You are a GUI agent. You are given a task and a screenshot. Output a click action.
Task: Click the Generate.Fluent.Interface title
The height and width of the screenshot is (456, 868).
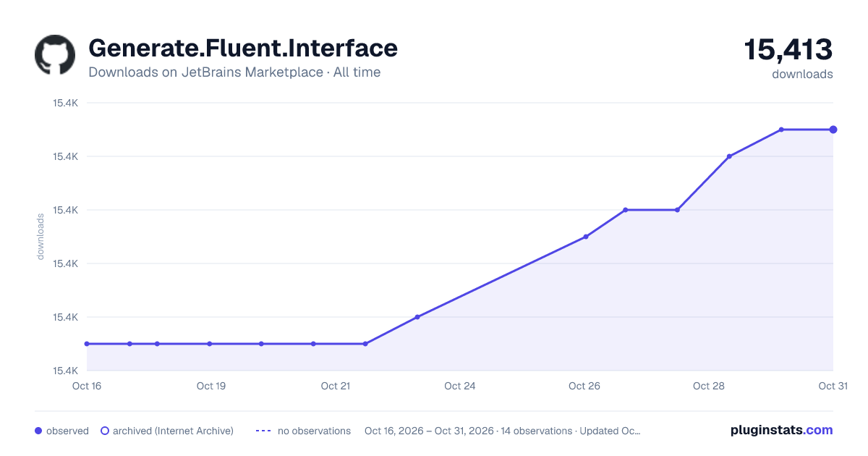pos(243,48)
